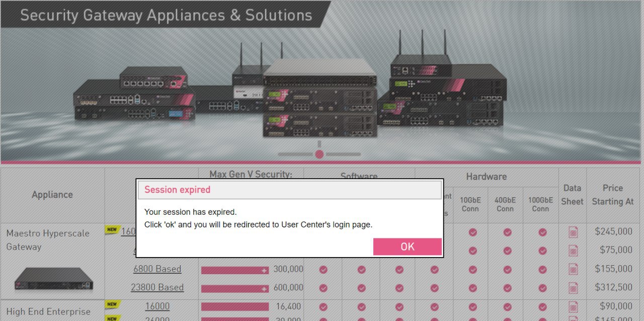Click 40GbE Conn check mark in 16000 row
The width and height of the screenshot is (644, 321).
[507, 306]
